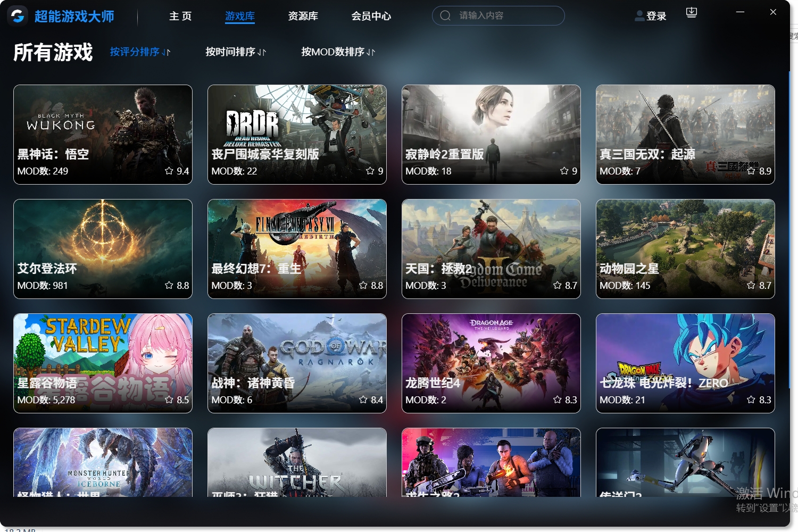798x532 pixels.
Task: Click star rating icon on 黑神话:悟空
Action: point(169,171)
